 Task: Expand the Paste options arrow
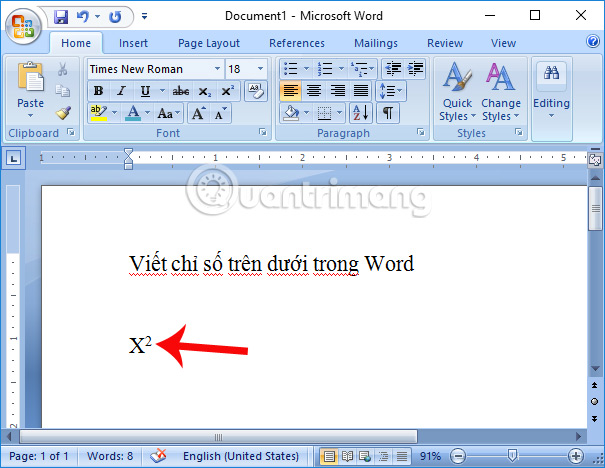point(30,115)
